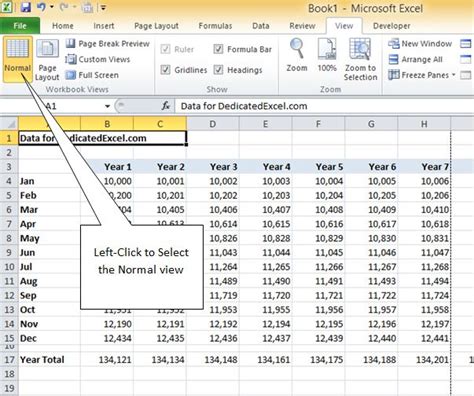Screen dimensions: 474x396
Task: Open the Zoom dialog magnifier
Action: click(x=297, y=55)
